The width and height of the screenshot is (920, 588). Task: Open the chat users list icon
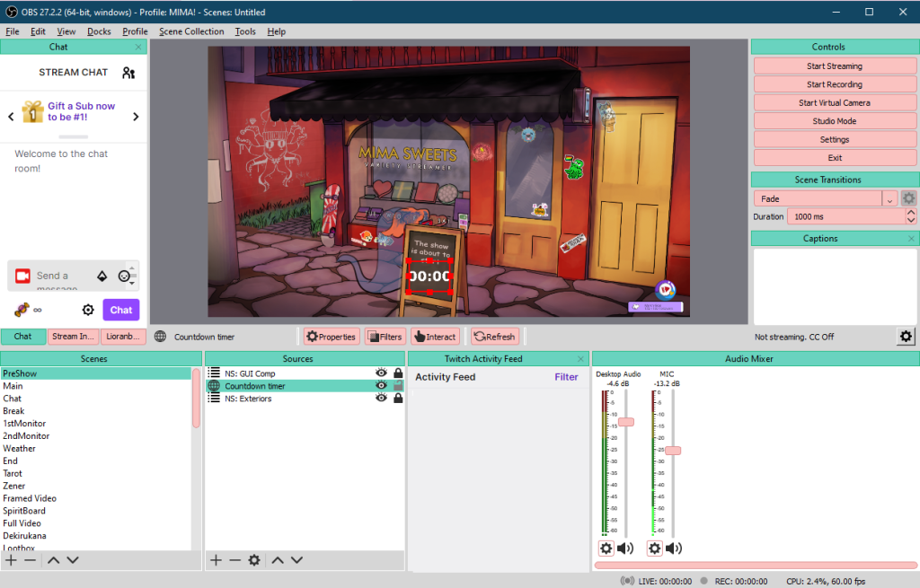[128, 73]
